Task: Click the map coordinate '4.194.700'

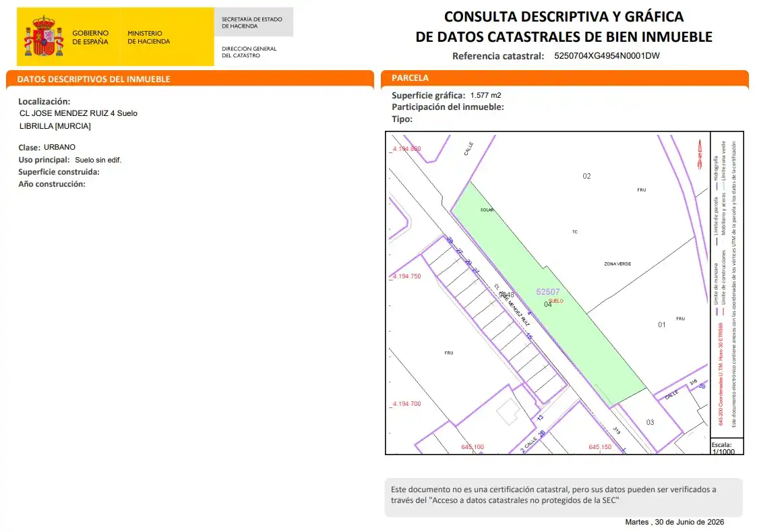Action: click(406, 404)
